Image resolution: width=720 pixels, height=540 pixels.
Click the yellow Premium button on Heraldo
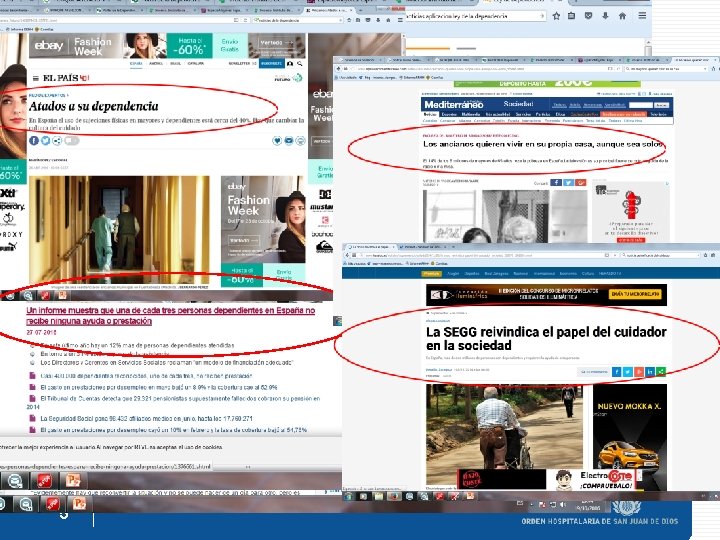tap(431, 273)
